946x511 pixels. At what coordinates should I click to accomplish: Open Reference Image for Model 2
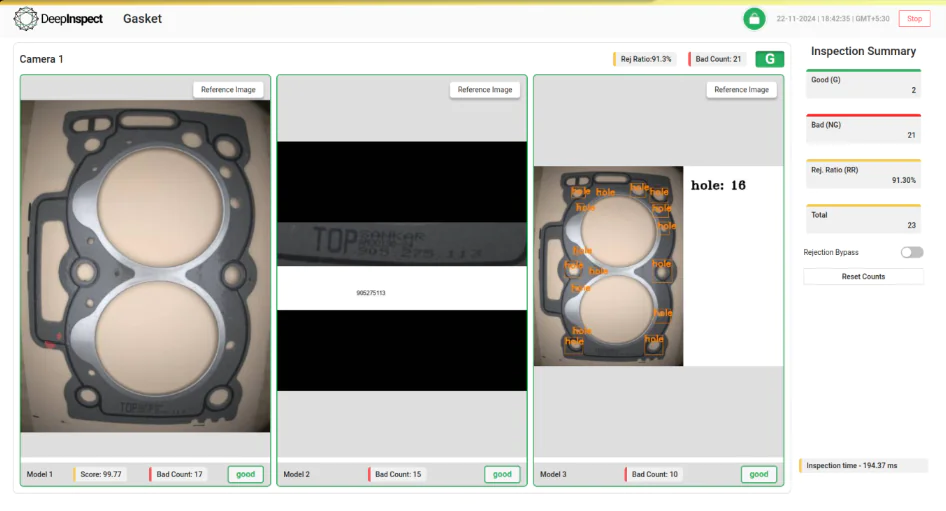(485, 90)
